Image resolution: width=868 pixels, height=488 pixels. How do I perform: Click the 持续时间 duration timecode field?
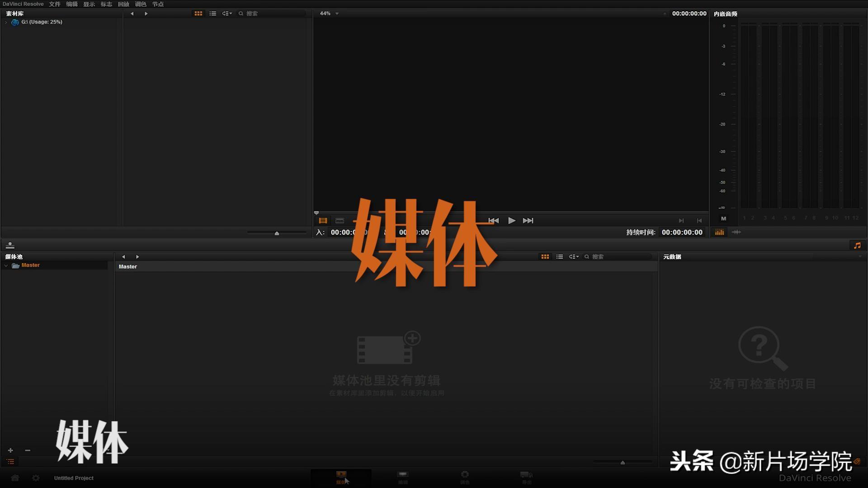point(682,232)
